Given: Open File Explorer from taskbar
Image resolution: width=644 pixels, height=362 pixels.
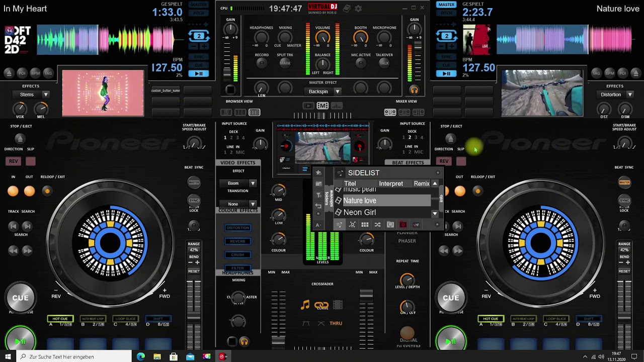Looking at the screenshot, I should (157, 356).
